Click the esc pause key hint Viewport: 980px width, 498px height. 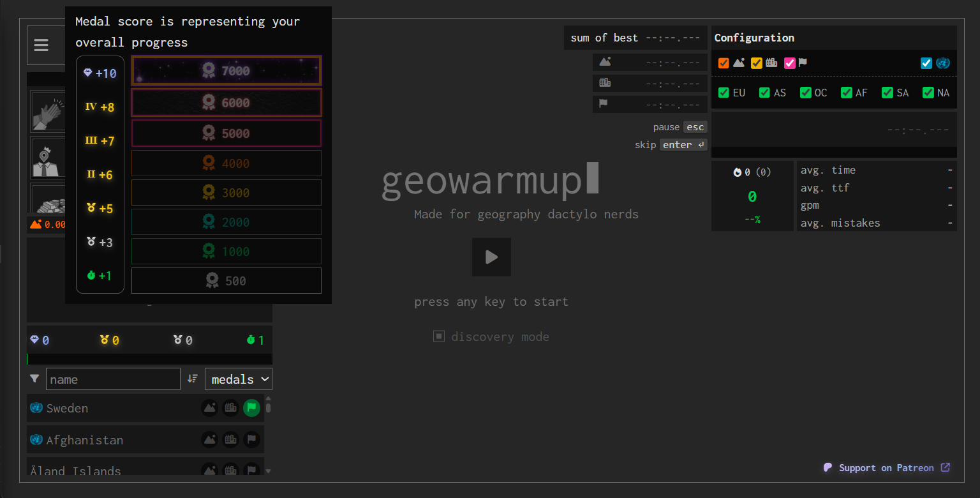(x=695, y=127)
